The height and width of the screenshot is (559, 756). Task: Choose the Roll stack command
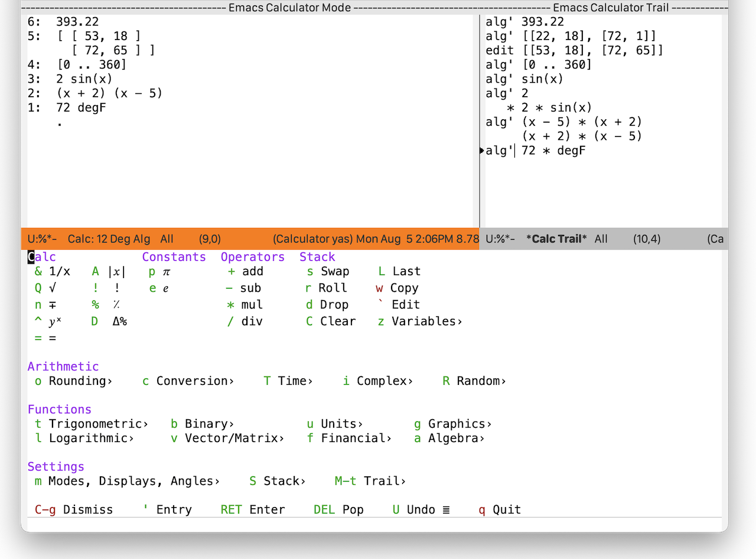(327, 288)
